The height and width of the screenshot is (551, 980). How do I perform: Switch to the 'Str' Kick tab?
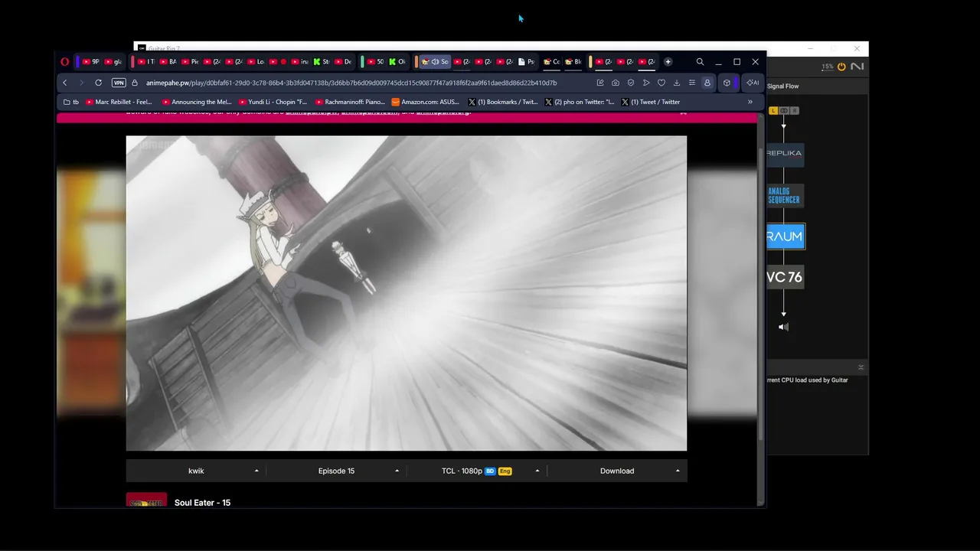click(x=322, y=62)
